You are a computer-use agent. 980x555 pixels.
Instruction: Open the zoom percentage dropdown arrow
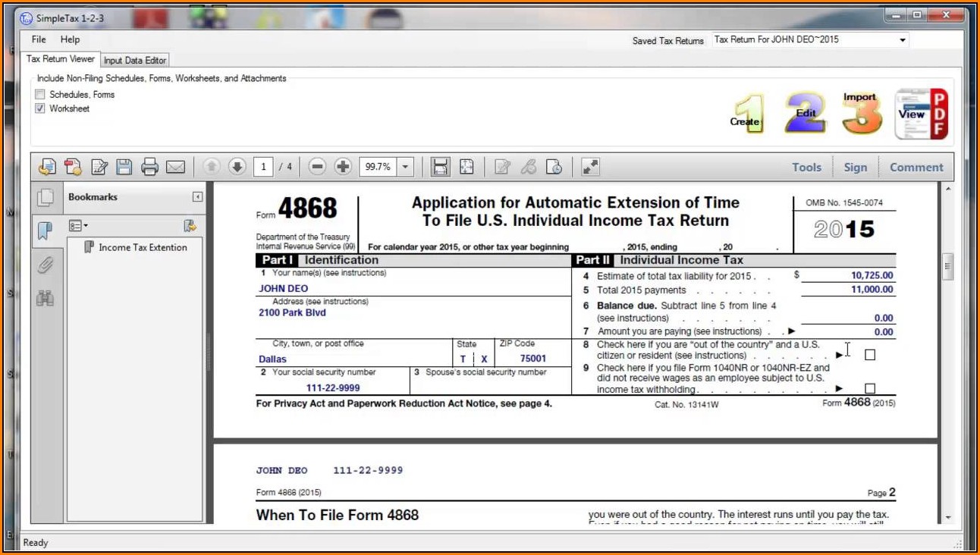point(406,167)
